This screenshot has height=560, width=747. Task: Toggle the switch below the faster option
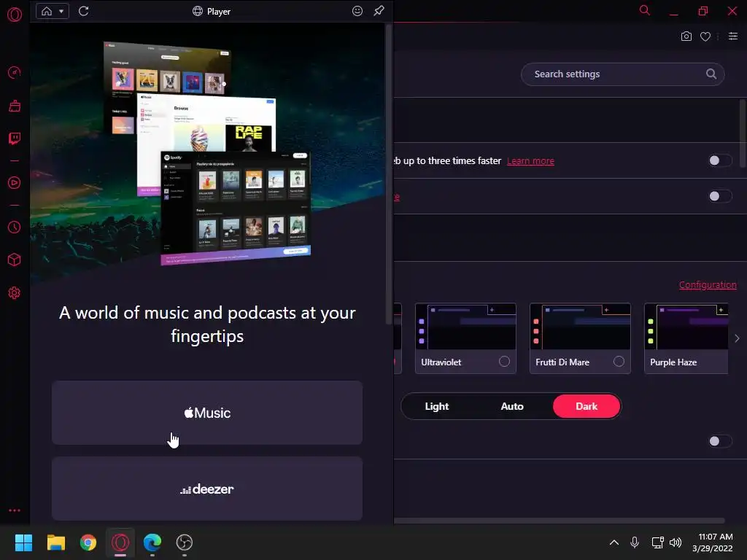click(x=720, y=196)
